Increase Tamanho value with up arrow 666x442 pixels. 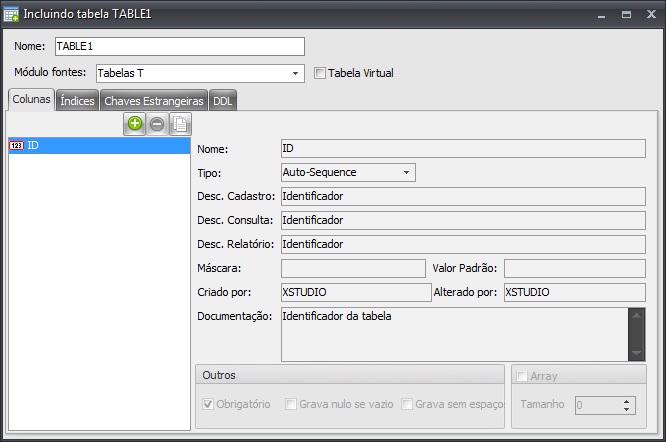[627, 400]
